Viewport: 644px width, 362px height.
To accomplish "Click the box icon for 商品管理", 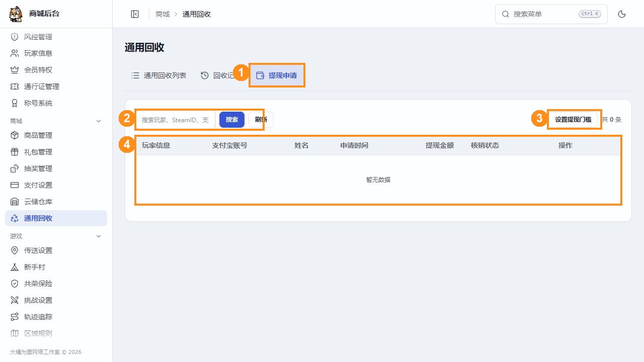I will [x=15, y=135].
